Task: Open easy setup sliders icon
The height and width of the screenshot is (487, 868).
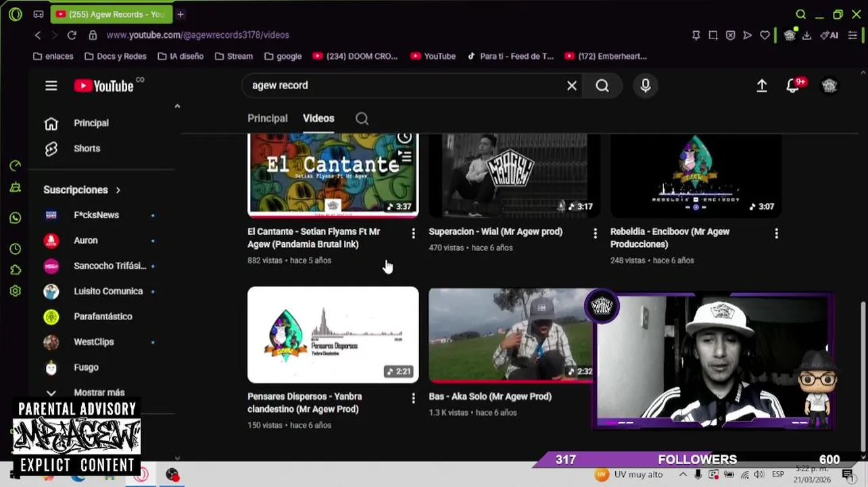Action: (x=852, y=35)
